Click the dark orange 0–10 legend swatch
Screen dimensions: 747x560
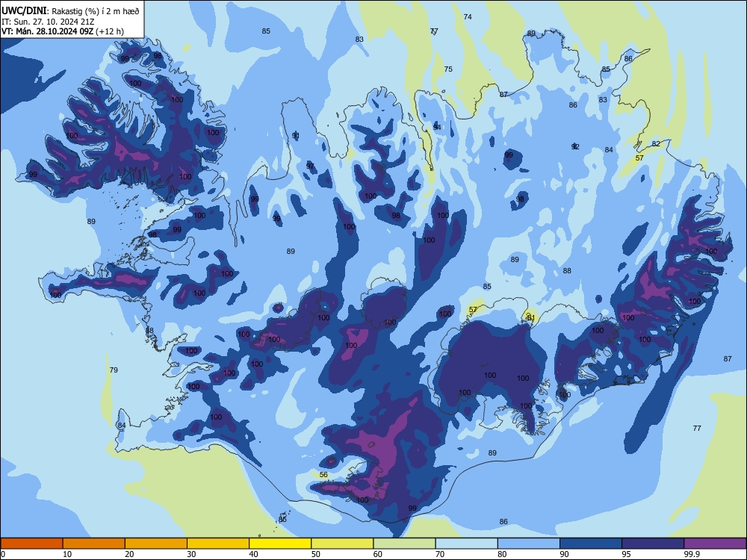(x=31, y=544)
